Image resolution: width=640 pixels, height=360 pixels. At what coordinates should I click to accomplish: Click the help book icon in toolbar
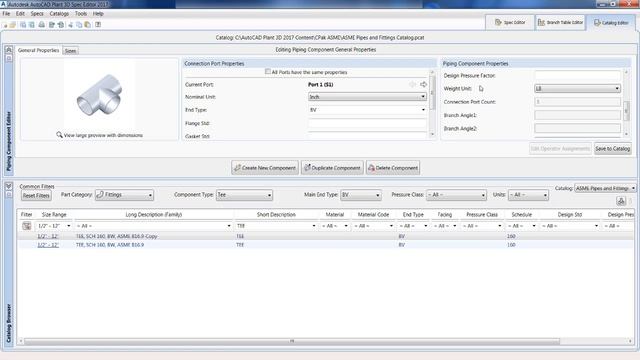[x=98, y=25]
